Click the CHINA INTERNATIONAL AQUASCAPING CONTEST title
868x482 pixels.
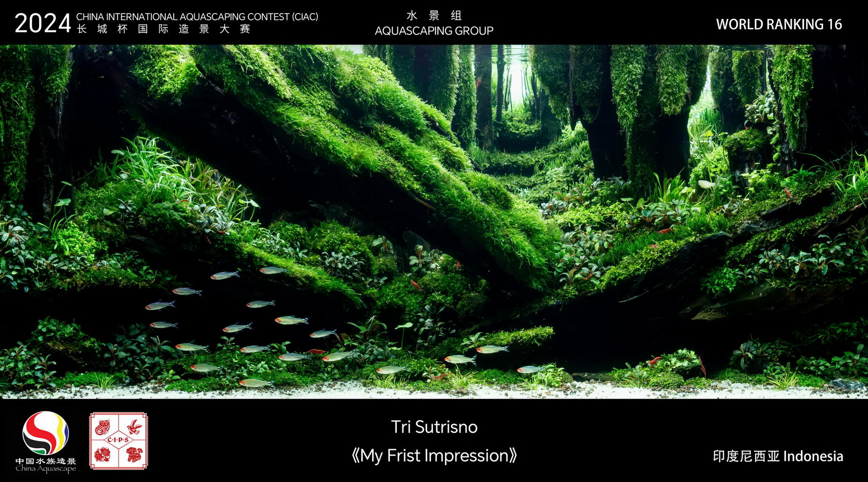pyautogui.click(x=197, y=17)
